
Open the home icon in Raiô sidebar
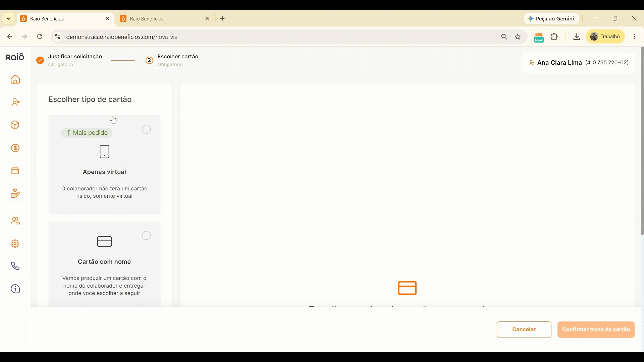[15, 80]
